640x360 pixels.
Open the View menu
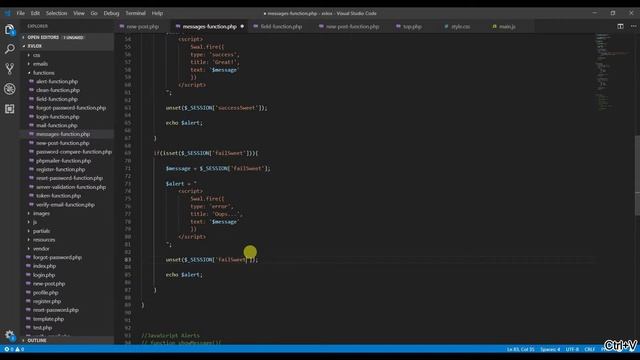coord(79,13)
